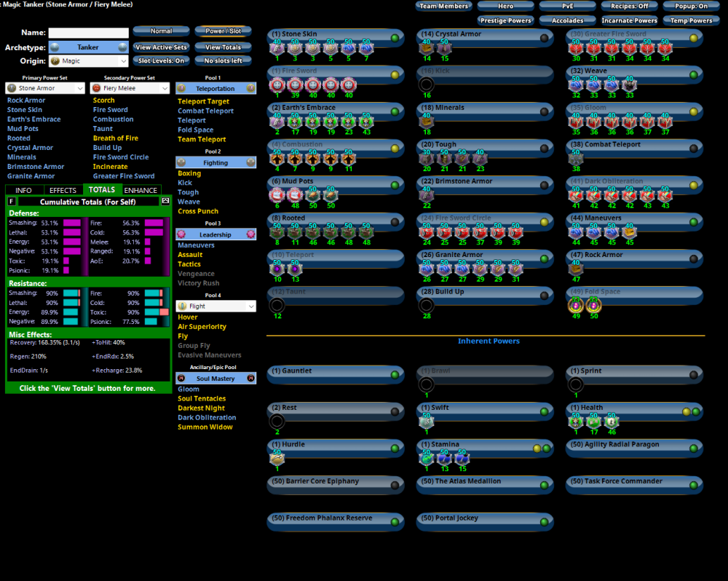Click the small expand icon beside Cumulative Totals
The height and width of the screenshot is (581, 728).
coord(165,201)
